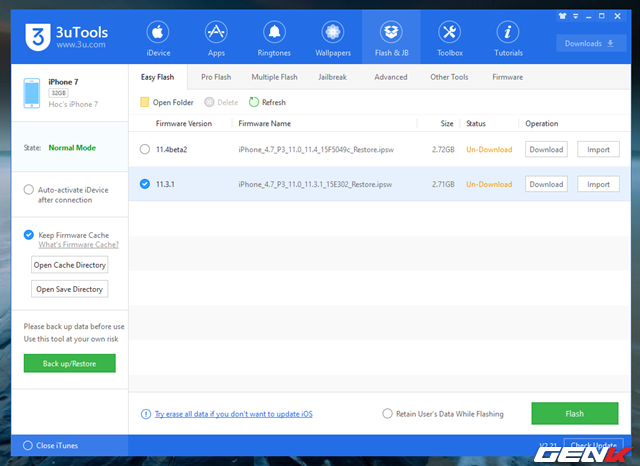Screen dimensions: 640x466
Task: Open the Try erase all data link
Action: coord(233,414)
